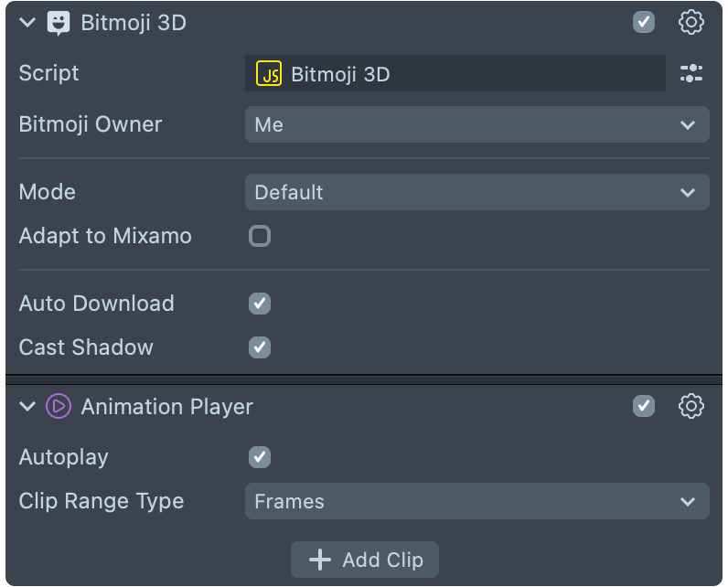Click the Bitmoji 3D component face icon
The height and width of the screenshot is (587, 728).
pyautogui.click(x=59, y=23)
